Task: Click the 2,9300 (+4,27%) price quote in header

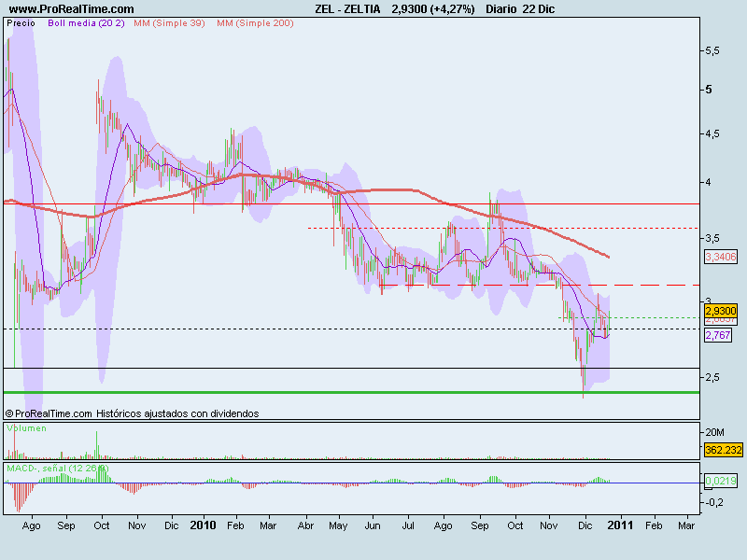Action: [x=433, y=9]
